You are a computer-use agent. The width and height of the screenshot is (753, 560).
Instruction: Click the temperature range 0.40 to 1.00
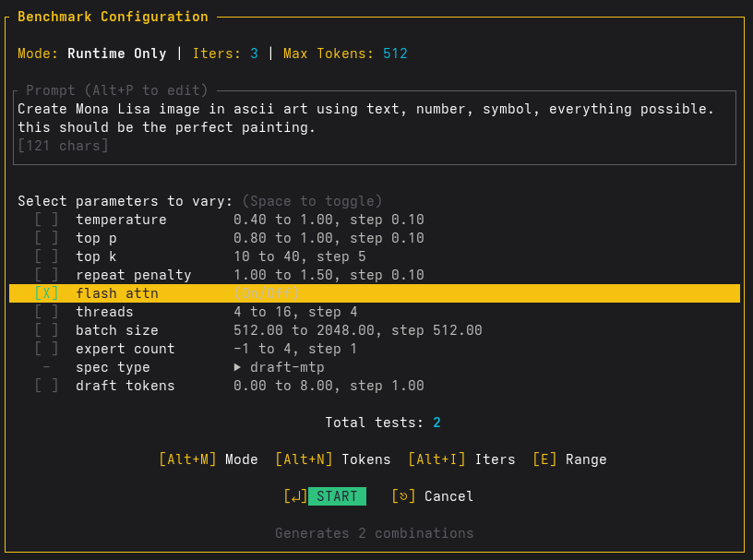pos(329,220)
